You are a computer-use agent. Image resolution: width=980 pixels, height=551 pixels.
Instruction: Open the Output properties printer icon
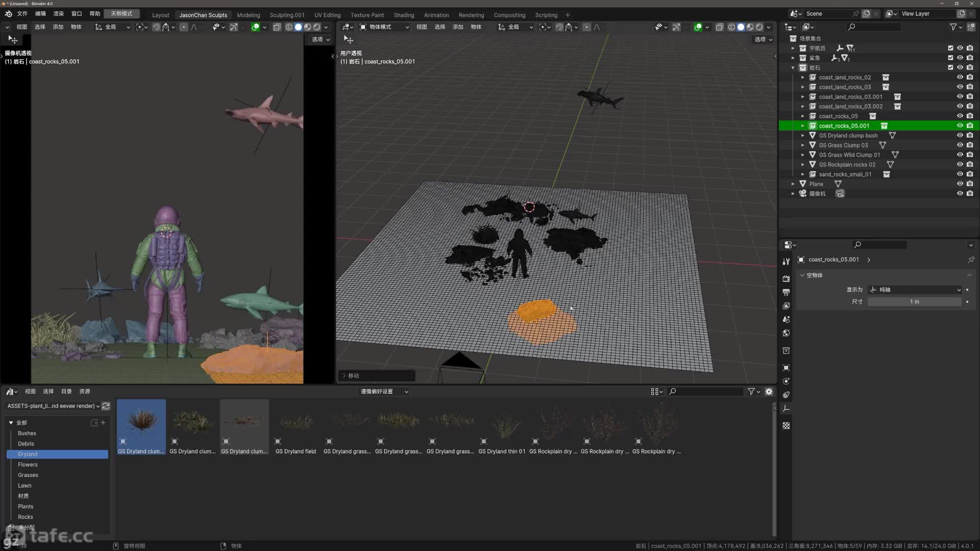click(786, 292)
